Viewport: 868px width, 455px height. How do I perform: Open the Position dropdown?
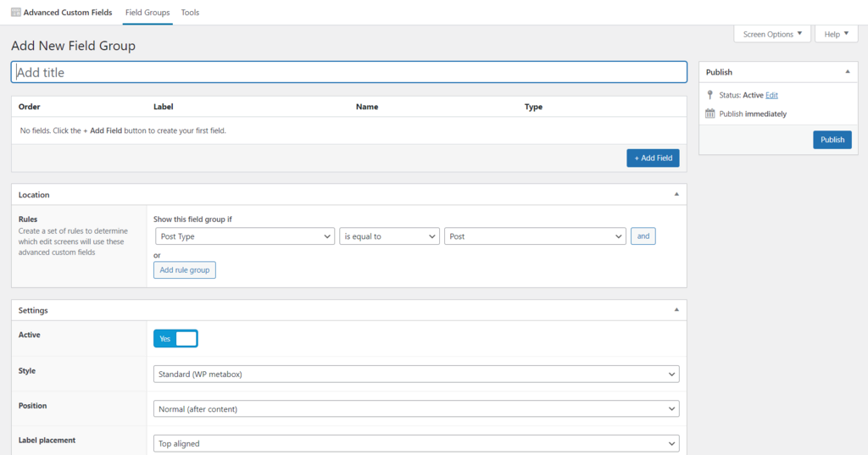click(416, 408)
